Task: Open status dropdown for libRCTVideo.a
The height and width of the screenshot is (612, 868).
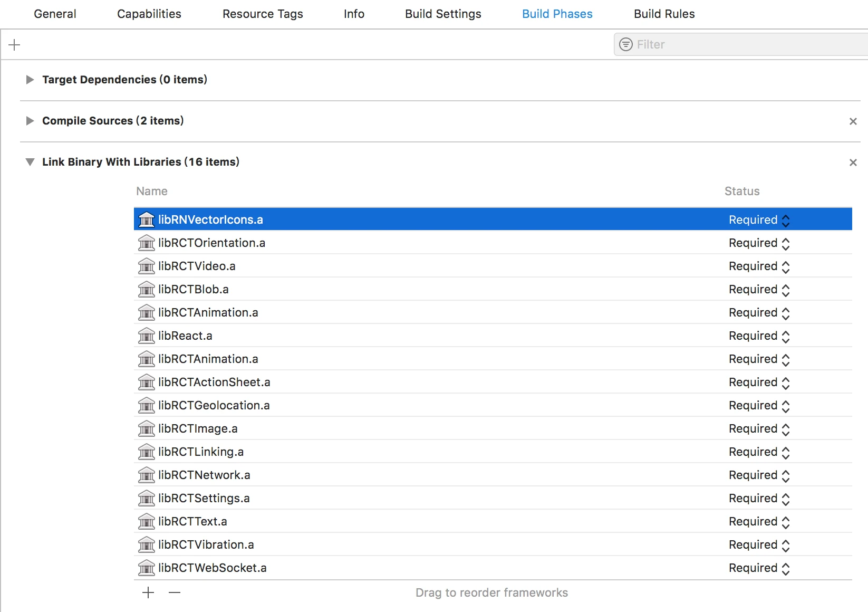Action: (759, 266)
